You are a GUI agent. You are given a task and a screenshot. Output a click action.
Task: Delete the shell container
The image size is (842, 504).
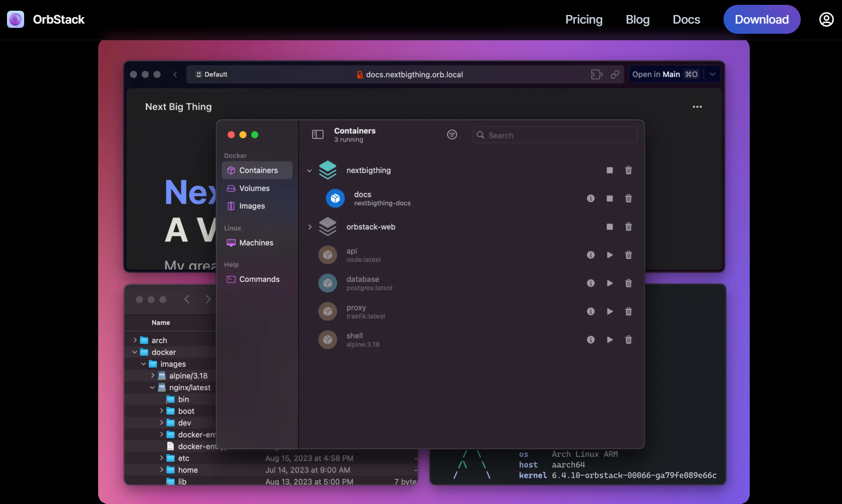coord(629,339)
